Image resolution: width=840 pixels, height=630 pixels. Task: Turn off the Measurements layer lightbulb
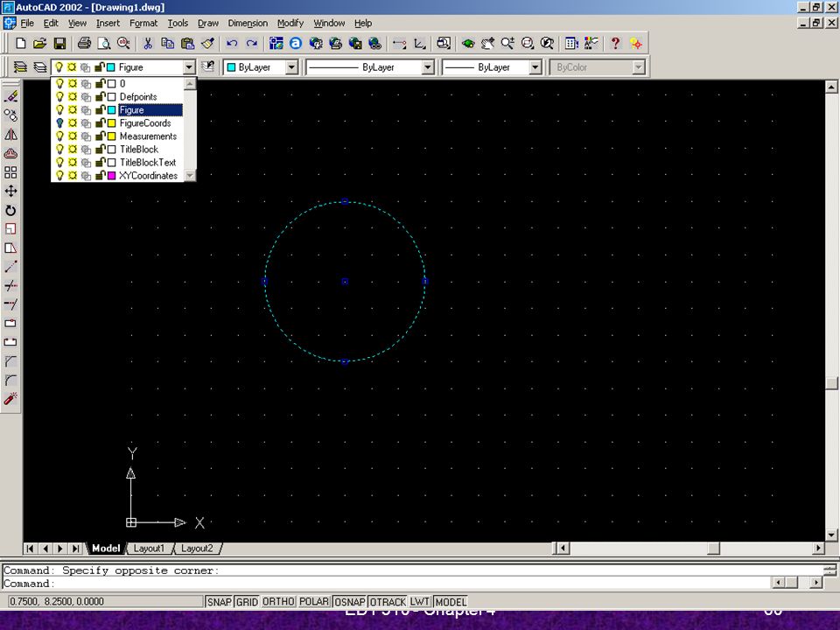tap(60, 136)
